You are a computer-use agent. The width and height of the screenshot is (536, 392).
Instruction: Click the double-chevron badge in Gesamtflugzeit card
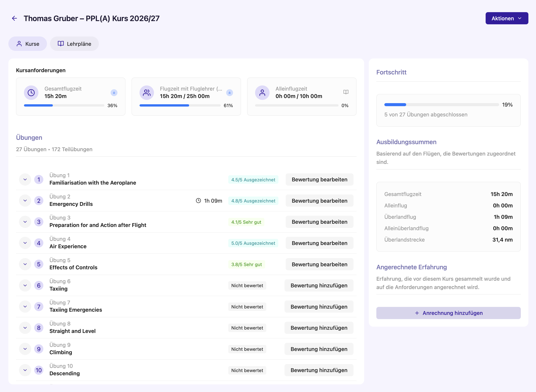[x=114, y=93]
